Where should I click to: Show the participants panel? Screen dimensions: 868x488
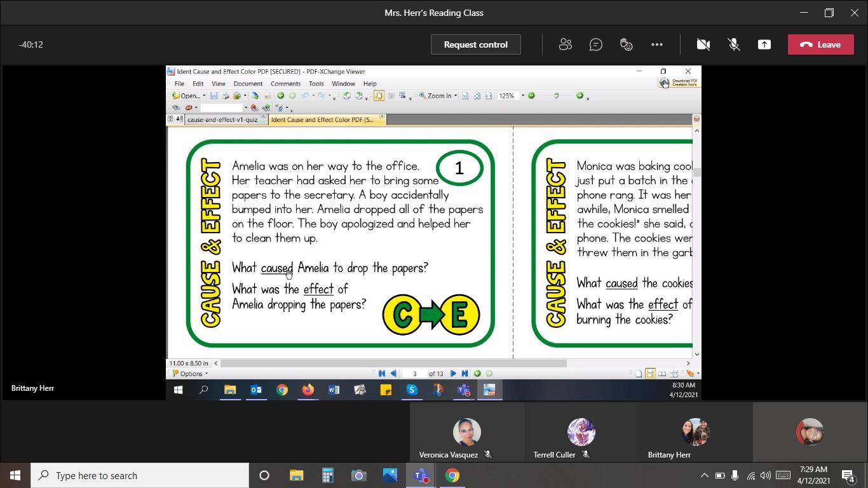tap(565, 44)
